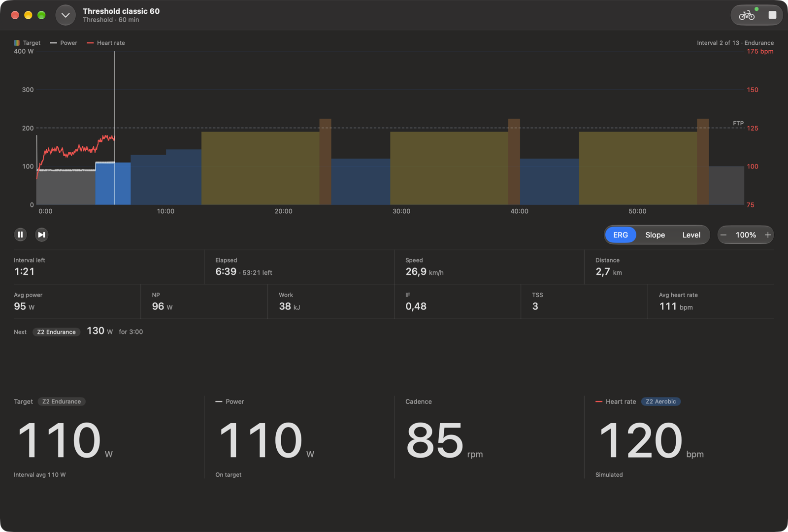788x532 pixels.
Task: Click the Interval avg 110 W text
Action: click(x=40, y=475)
